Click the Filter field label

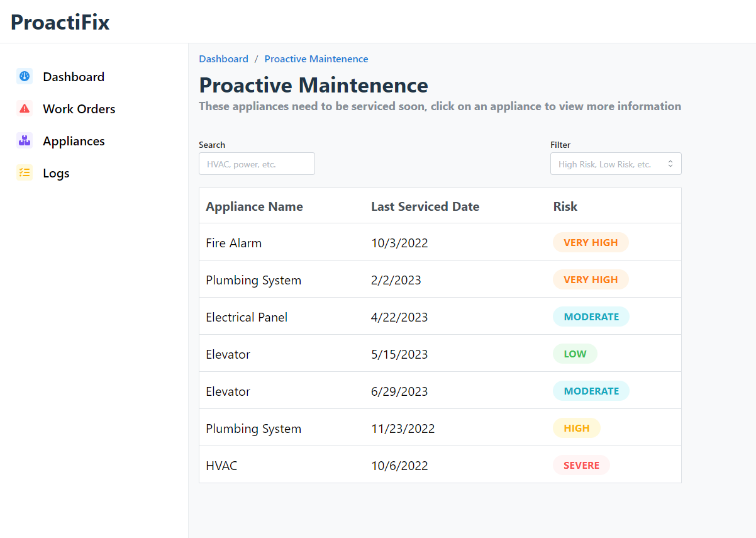560,145
